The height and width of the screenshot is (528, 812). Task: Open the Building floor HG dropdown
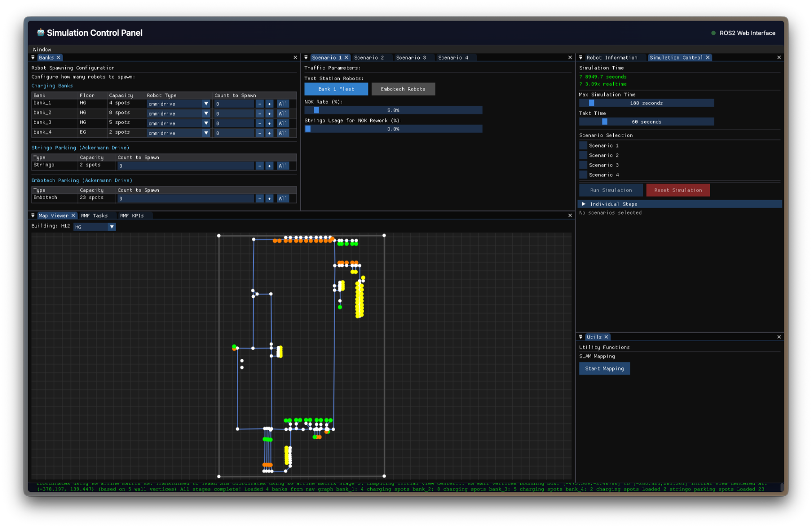coord(94,227)
